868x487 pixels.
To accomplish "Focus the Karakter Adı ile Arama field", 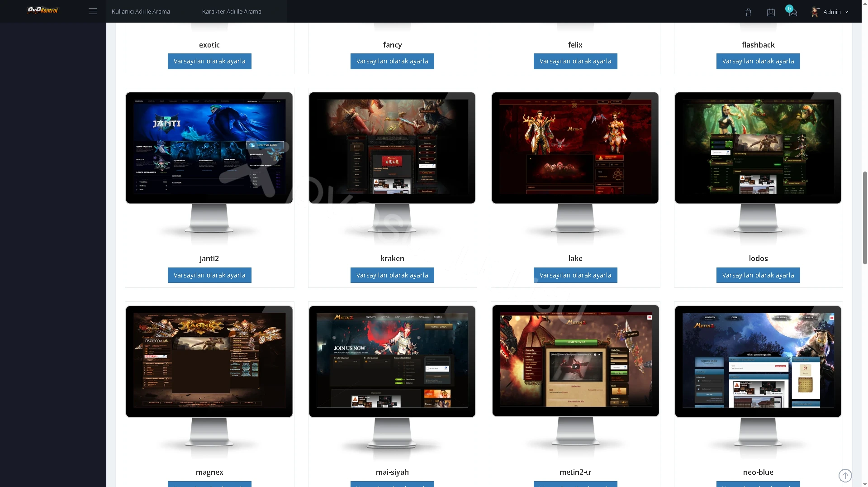I will (x=242, y=11).
